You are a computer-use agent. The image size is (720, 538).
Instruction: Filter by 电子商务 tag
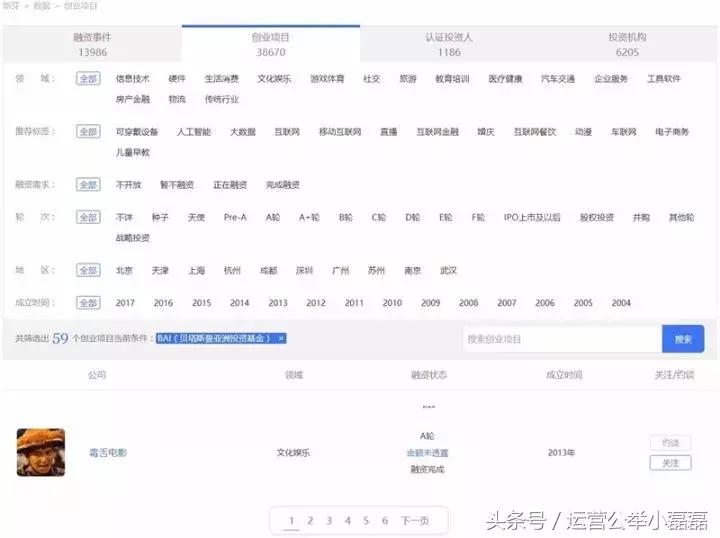click(x=672, y=132)
